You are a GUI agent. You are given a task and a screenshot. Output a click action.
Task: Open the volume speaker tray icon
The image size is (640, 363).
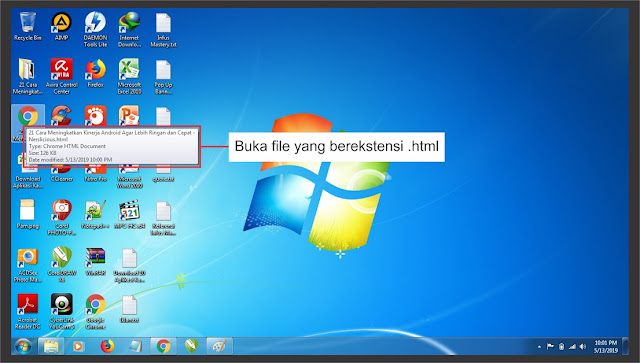(583, 347)
